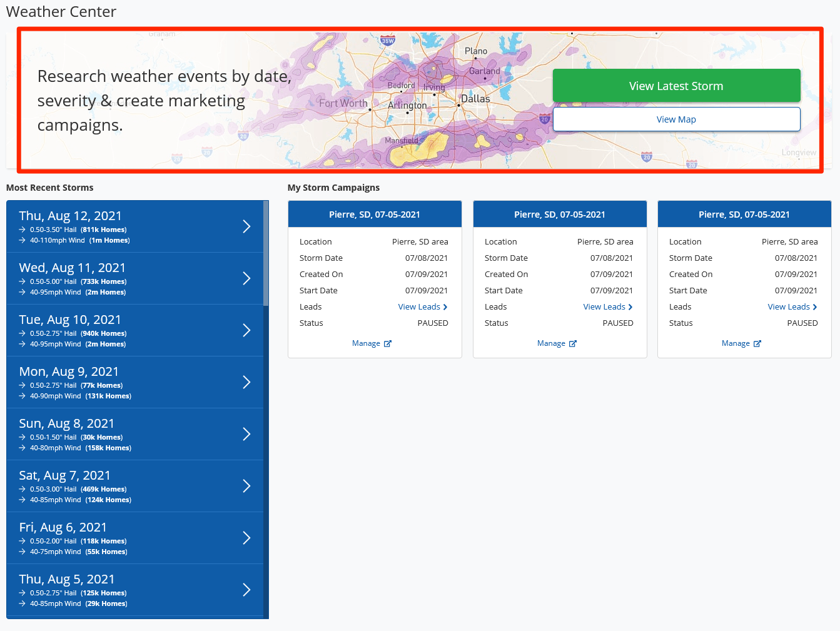The width and height of the screenshot is (840, 631).
Task: Click the Manage link in first campaign card
Action: click(x=366, y=343)
